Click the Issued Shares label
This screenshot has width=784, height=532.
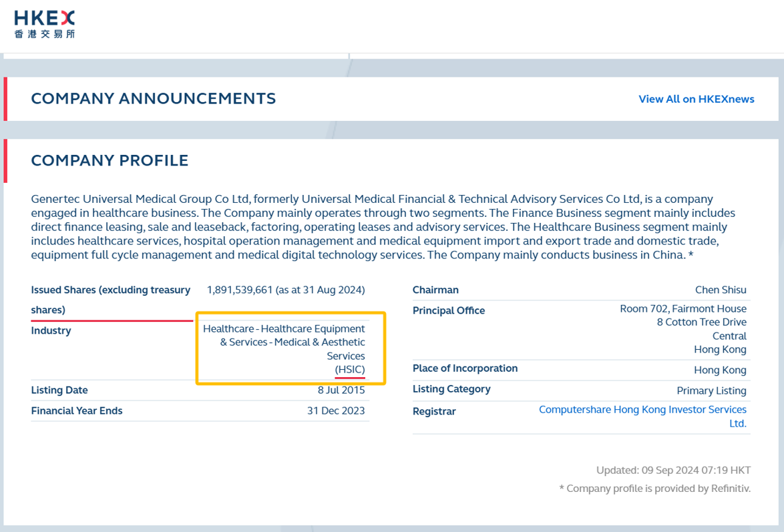coord(110,300)
